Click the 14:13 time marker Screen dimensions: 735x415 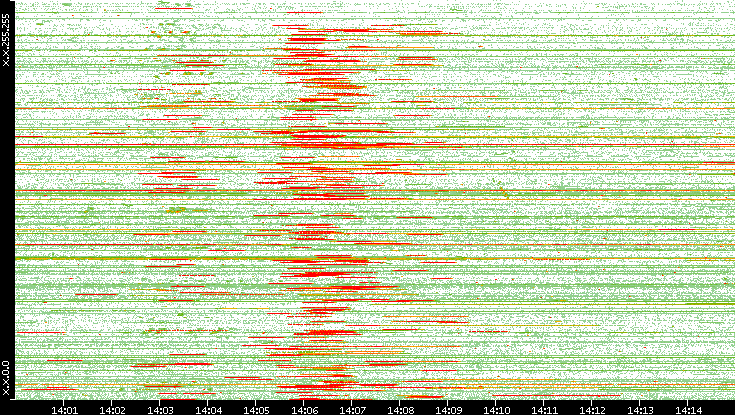640,408
